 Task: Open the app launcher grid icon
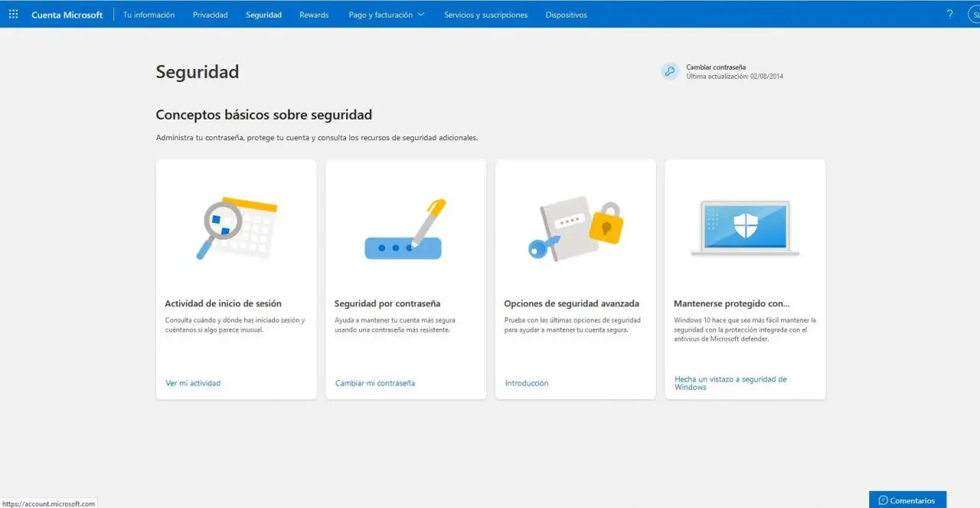coord(14,15)
